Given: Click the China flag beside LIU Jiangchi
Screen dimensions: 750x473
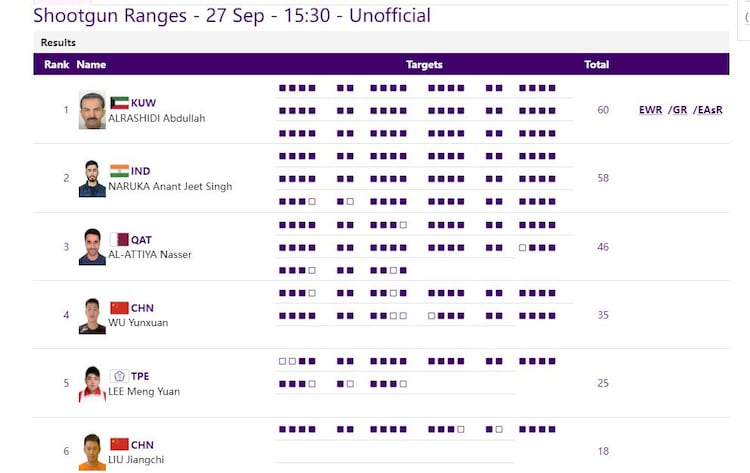Looking at the screenshot, I should (119, 444).
